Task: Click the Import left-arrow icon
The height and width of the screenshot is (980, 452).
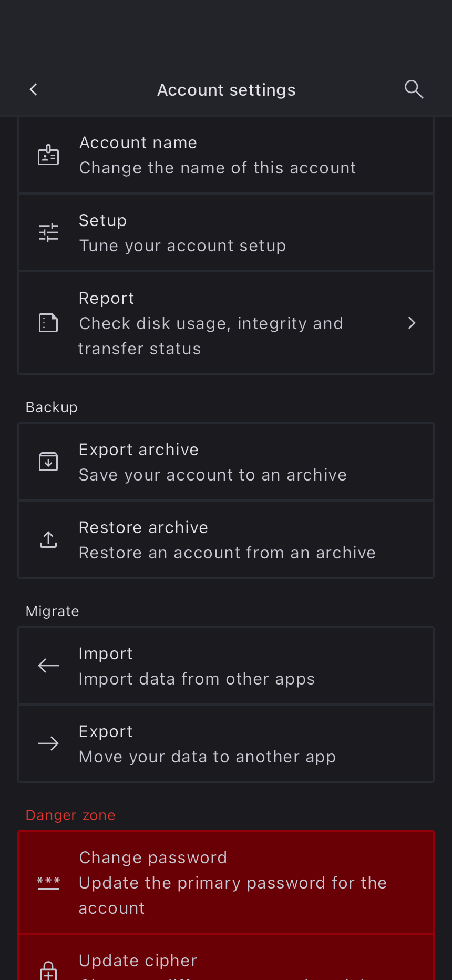Action: tap(48, 666)
